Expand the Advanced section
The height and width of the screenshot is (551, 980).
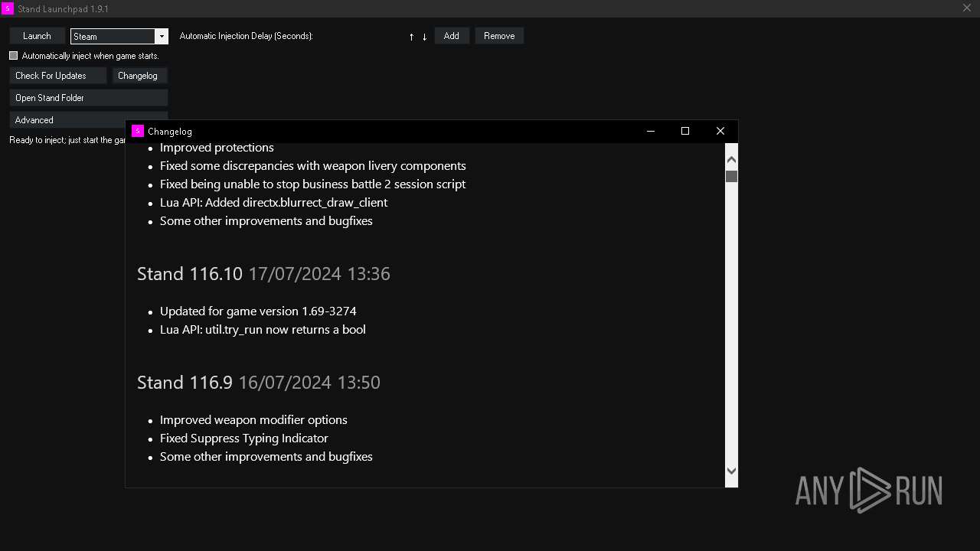click(67, 120)
